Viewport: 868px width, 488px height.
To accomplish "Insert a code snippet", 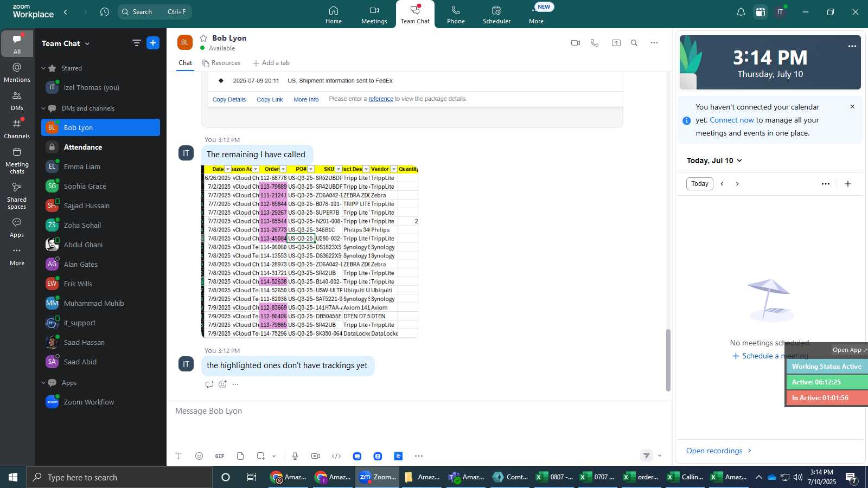I will point(336,456).
